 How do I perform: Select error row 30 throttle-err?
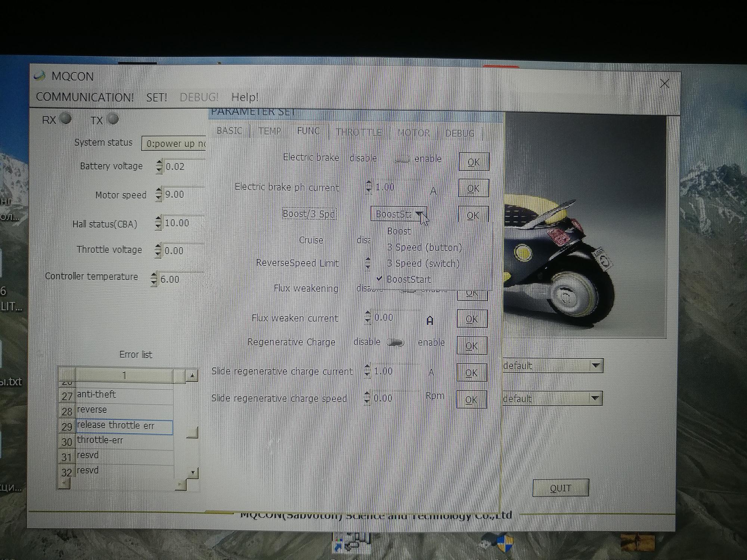point(124,441)
